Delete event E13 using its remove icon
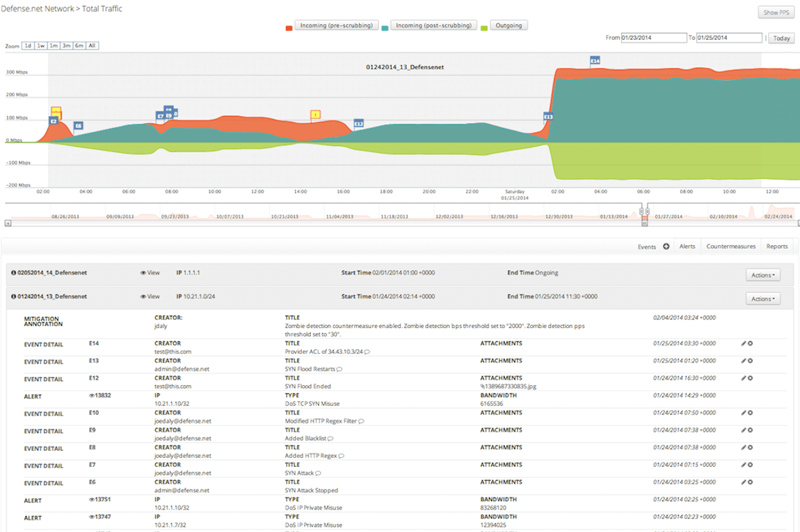Viewport: 800px width, 532px height. (x=751, y=362)
